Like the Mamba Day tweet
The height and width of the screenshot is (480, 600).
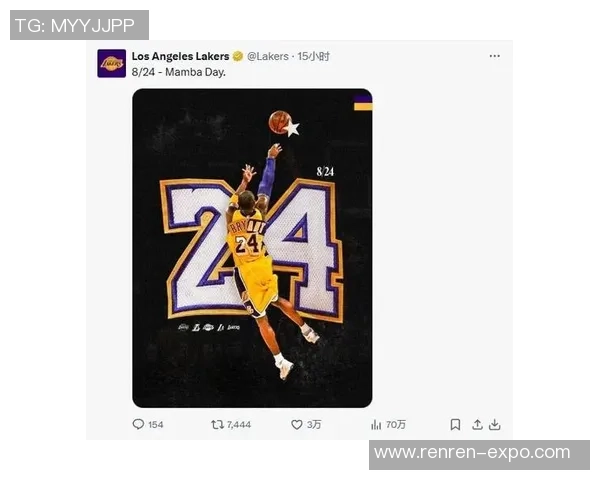coord(296,424)
